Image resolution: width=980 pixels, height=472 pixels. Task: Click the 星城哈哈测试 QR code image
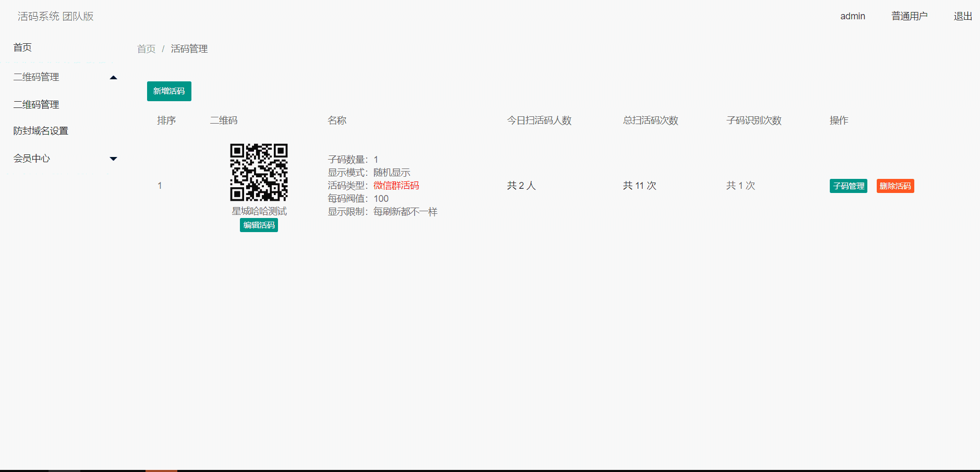pos(259,172)
